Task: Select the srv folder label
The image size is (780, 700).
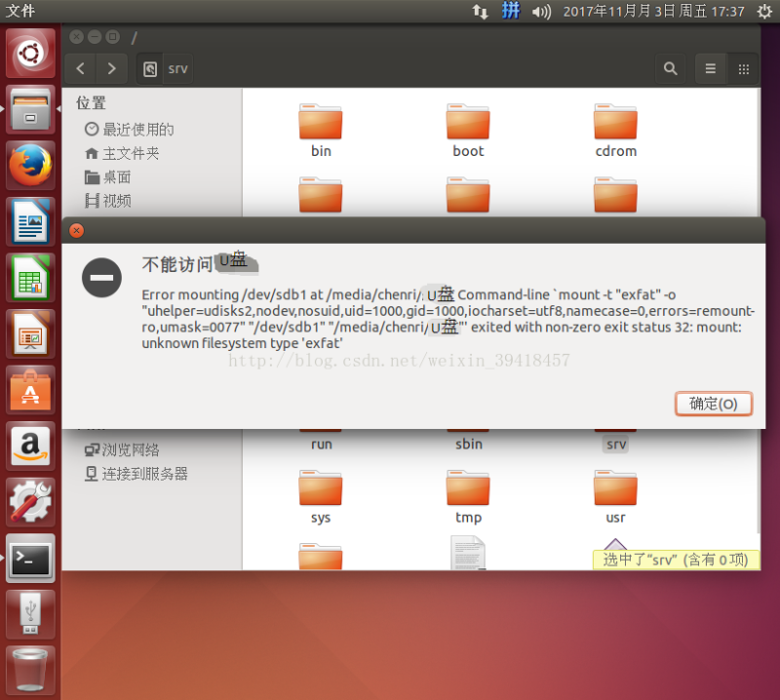Action: pos(616,445)
